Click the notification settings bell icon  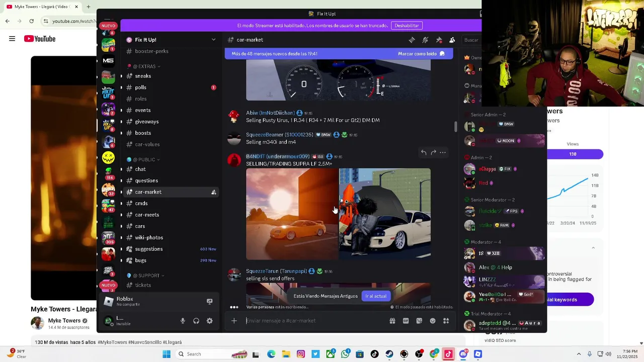425,40
